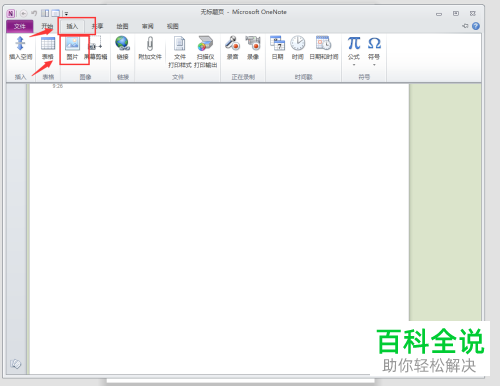Open the 绘图 Draw tab
Screen dimensions: 500x386
[122, 26]
